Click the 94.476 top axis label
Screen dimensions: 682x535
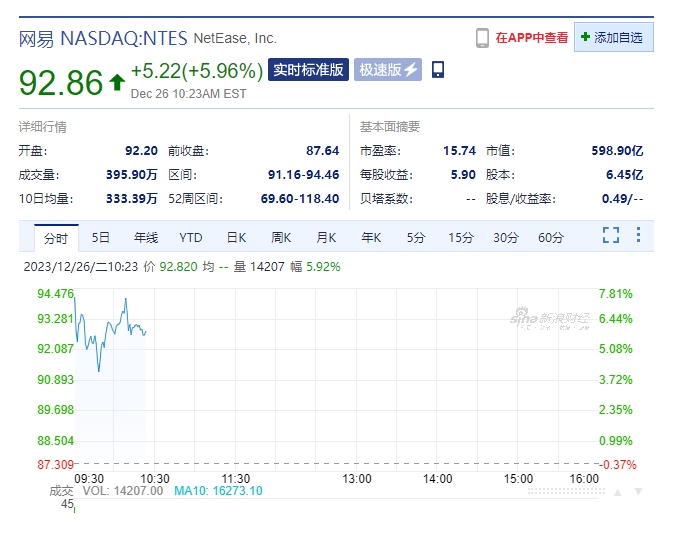55,294
